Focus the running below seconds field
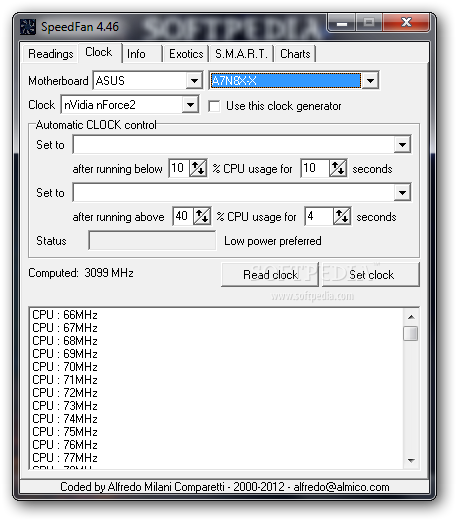 click(315, 168)
